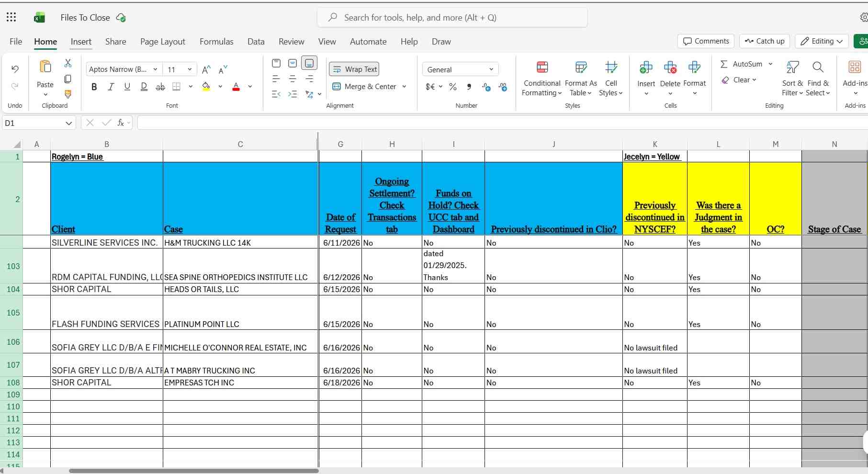Click the Cut scissors icon
This screenshot has width=868, height=474.
pos(68,63)
